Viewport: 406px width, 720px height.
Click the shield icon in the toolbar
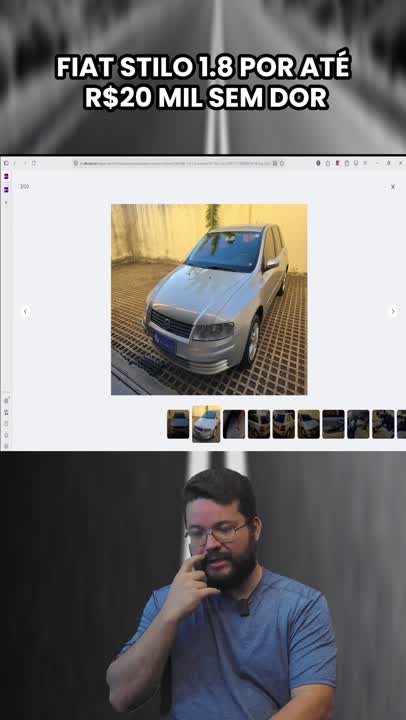(318, 163)
